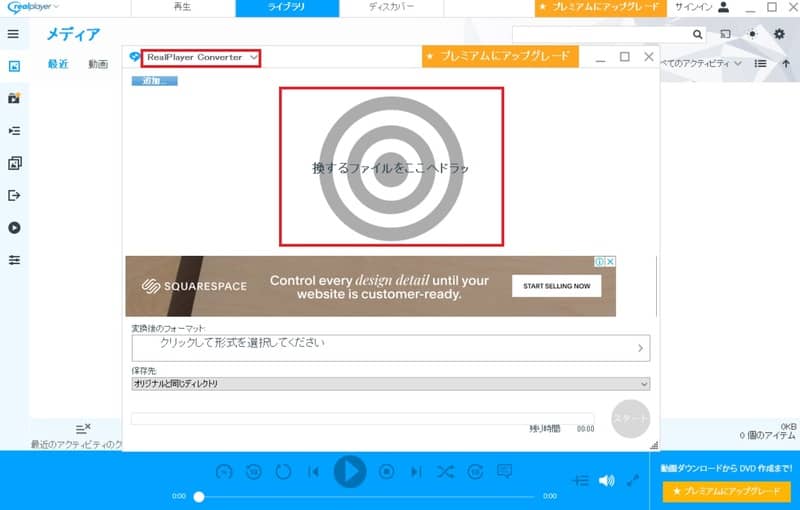Click the converter start button
Screen dimensions: 800x510
[631, 419]
